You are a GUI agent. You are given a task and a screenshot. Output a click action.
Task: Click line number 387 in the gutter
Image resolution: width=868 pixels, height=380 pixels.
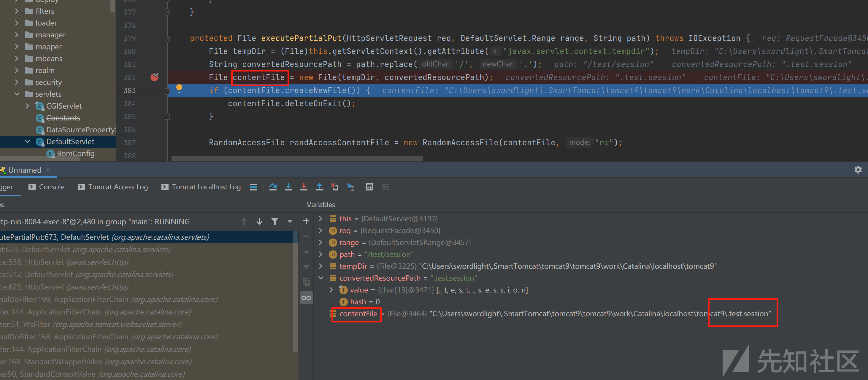[130, 143]
